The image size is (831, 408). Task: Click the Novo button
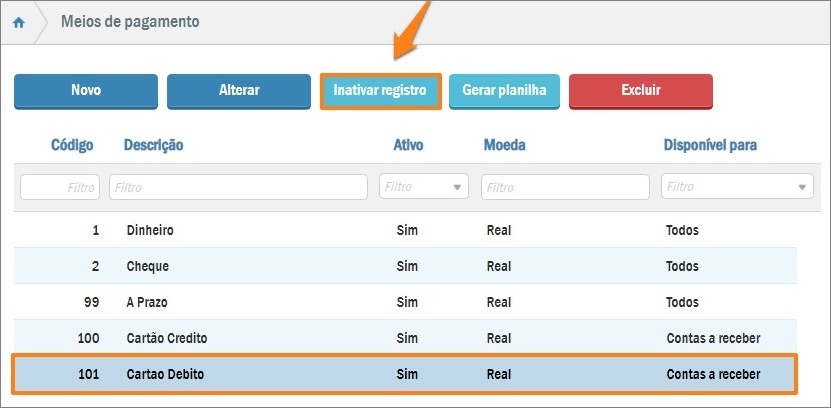point(86,90)
